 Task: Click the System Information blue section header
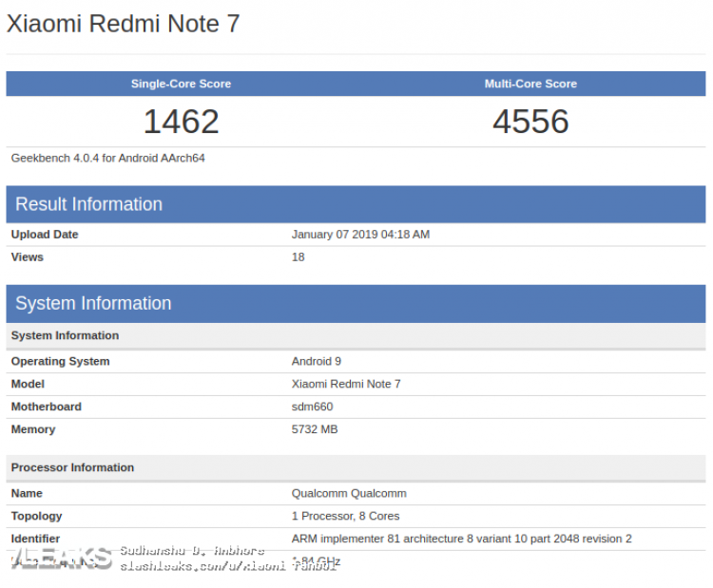(x=93, y=303)
